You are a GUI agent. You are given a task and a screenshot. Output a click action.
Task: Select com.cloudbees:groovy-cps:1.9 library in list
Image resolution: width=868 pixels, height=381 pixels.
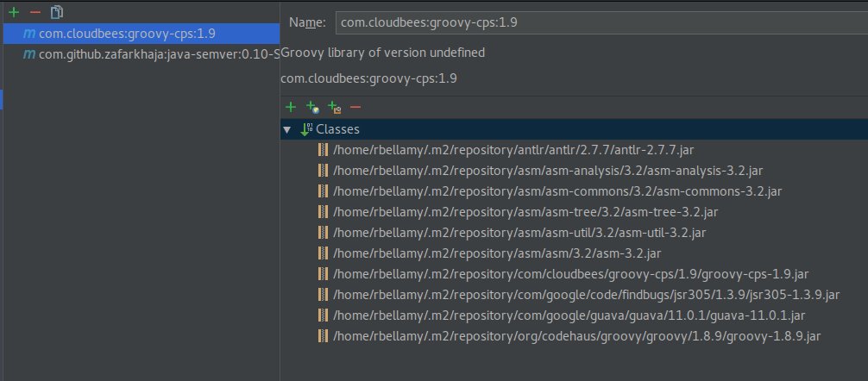pyautogui.click(x=142, y=34)
